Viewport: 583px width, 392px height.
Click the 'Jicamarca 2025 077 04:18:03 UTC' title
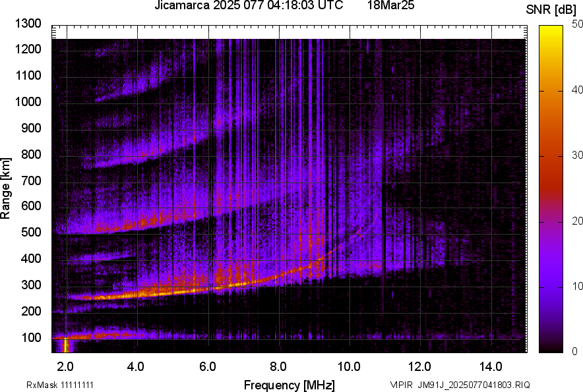pos(249,5)
